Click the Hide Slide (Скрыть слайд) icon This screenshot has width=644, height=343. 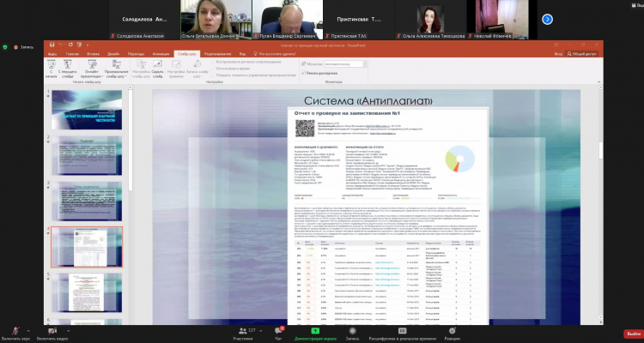point(158,67)
